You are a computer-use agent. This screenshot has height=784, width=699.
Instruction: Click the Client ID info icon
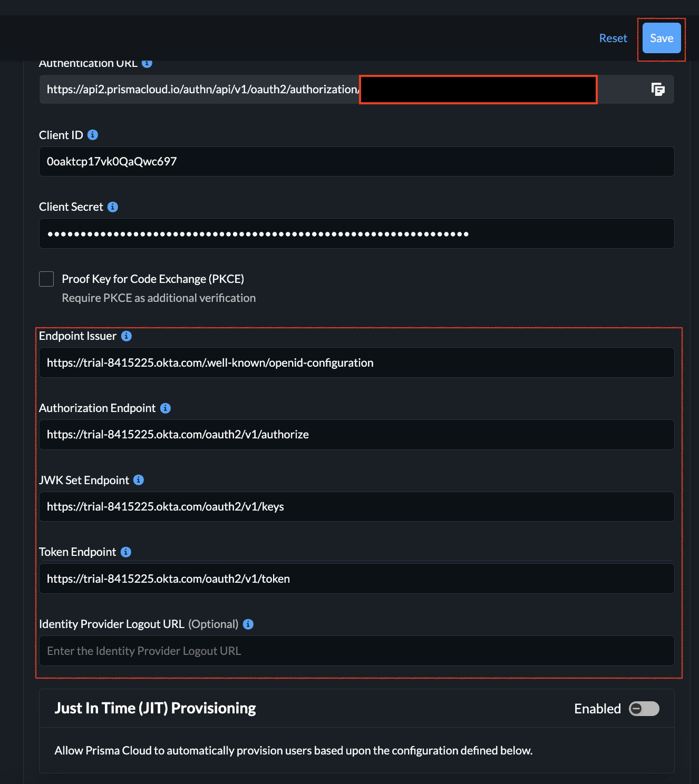93,135
